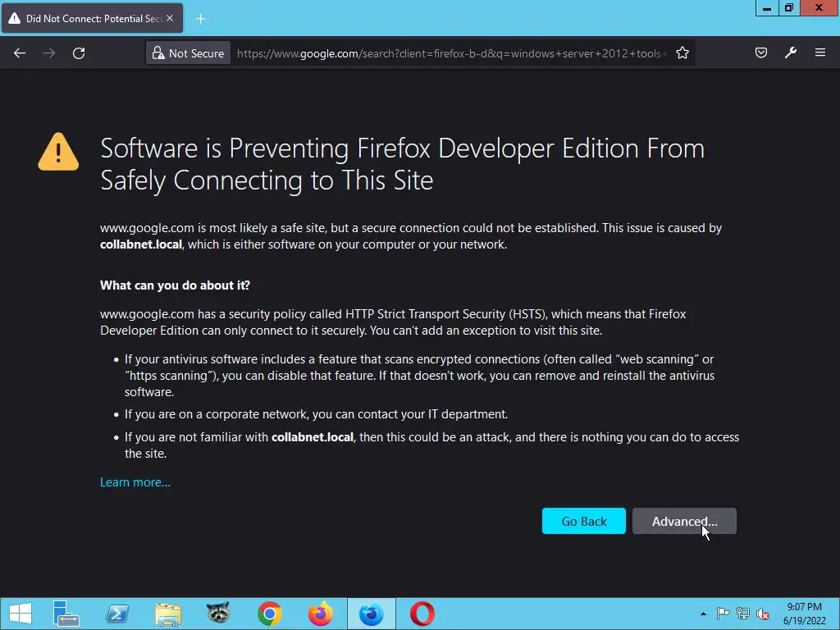Restore down the Firefox window
The width and height of the screenshot is (840, 630).
(x=789, y=8)
